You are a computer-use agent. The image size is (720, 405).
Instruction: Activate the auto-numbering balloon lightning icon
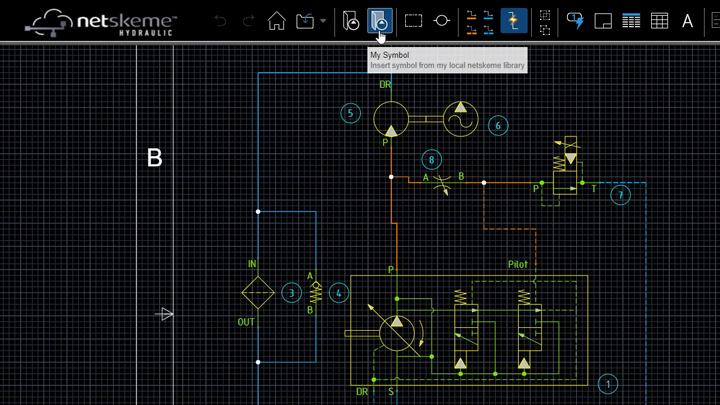point(575,21)
